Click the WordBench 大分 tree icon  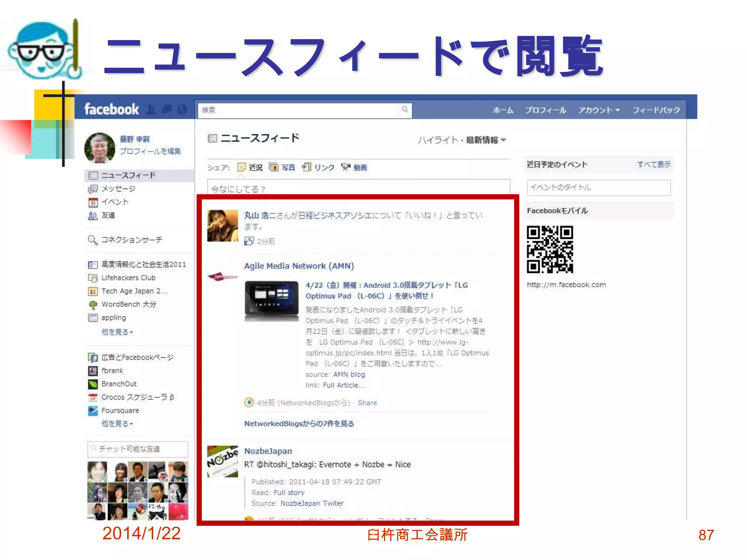(x=93, y=304)
